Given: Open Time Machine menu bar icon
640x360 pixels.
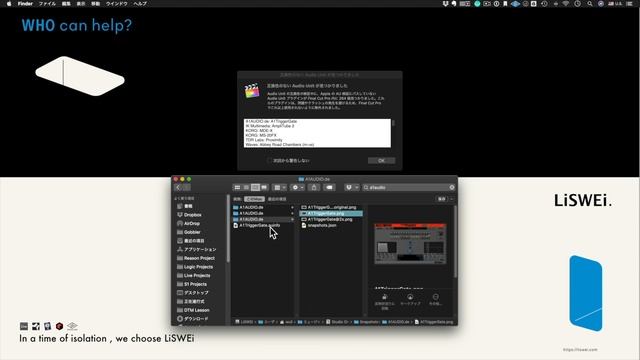Looking at the screenshot, I should (x=544, y=4).
